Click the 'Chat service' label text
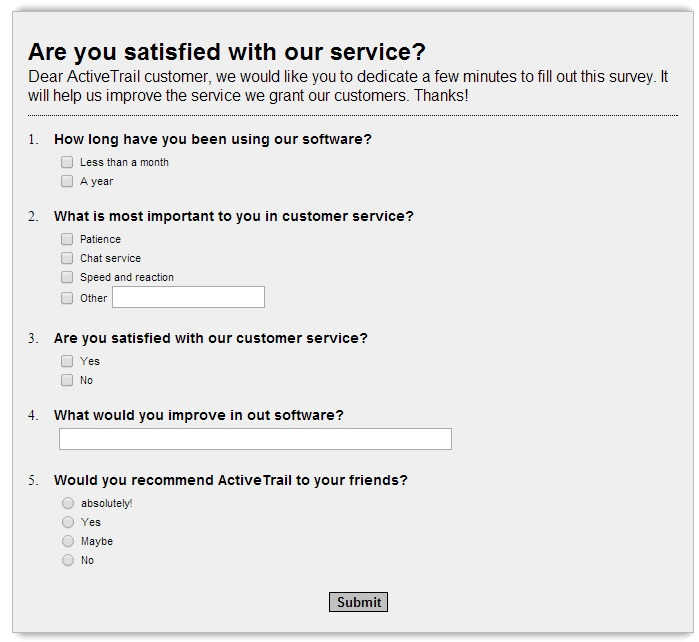 coord(110,258)
